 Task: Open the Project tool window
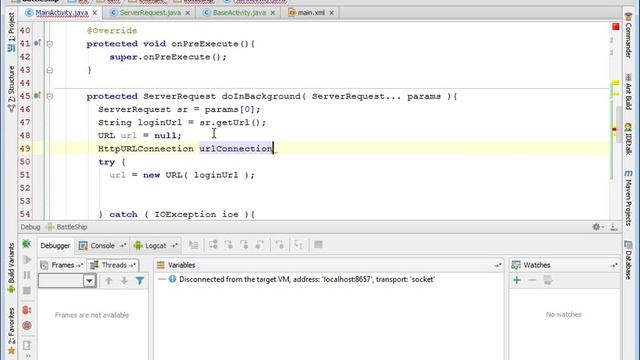coord(11,31)
